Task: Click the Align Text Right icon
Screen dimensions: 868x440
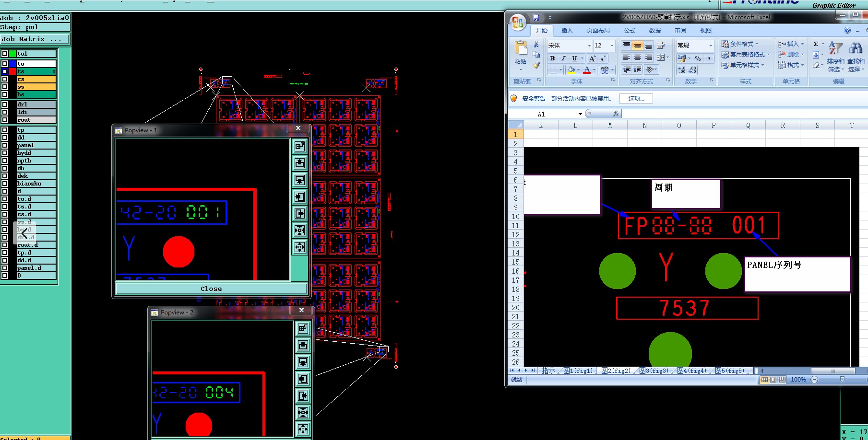Action: [x=649, y=58]
